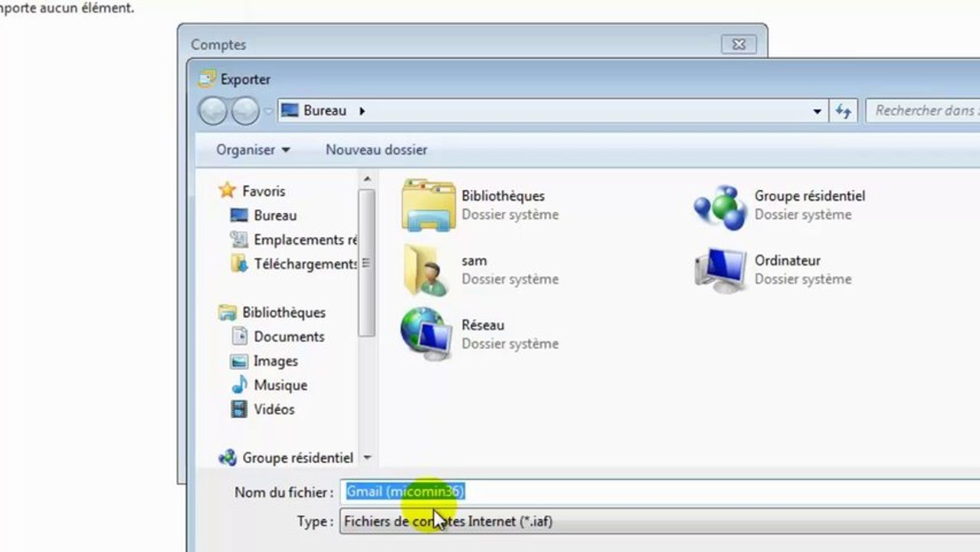Click the Images icon in sidebar
Screen dimensions: 980x552
click(x=240, y=361)
